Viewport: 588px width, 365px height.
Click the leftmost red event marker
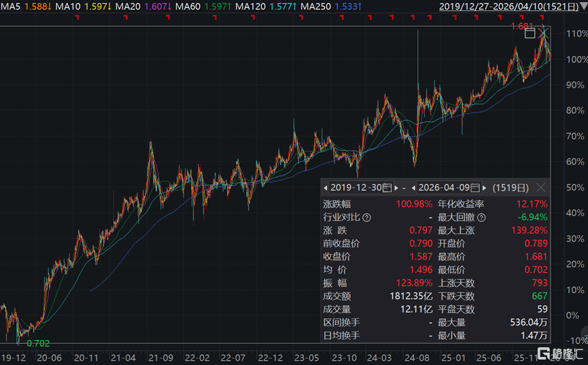coord(77,17)
